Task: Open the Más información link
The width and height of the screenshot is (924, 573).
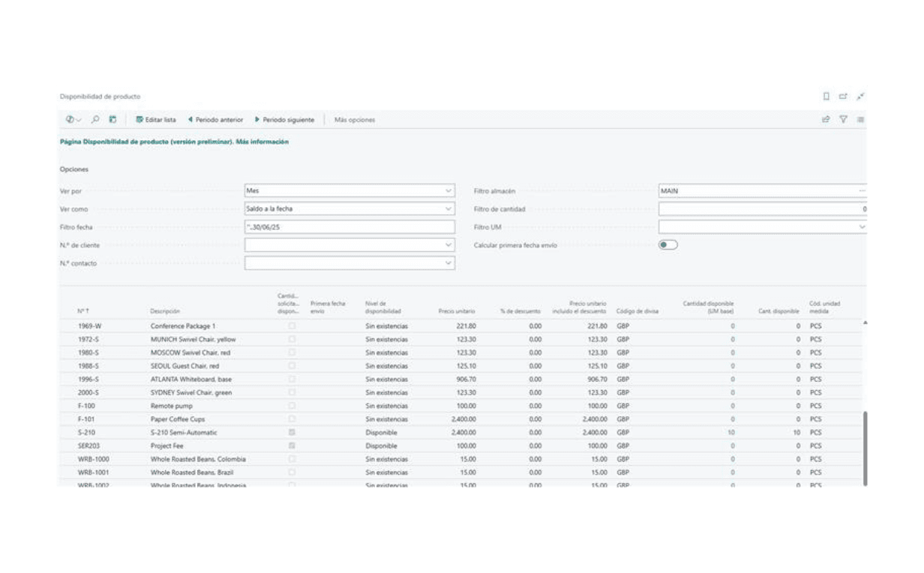Action: point(262,142)
